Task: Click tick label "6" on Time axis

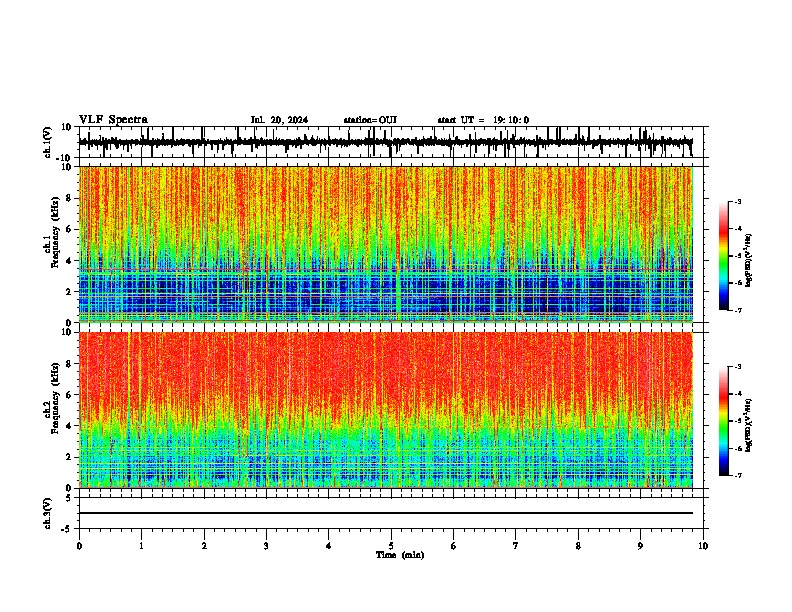Action: [454, 546]
